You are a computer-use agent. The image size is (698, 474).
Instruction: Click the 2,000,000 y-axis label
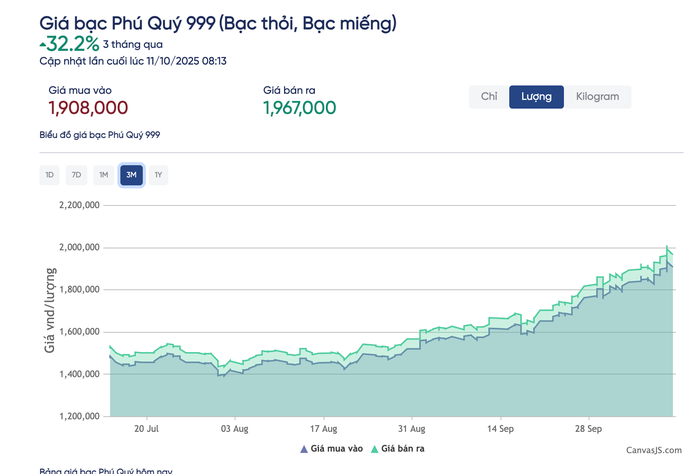click(x=78, y=247)
